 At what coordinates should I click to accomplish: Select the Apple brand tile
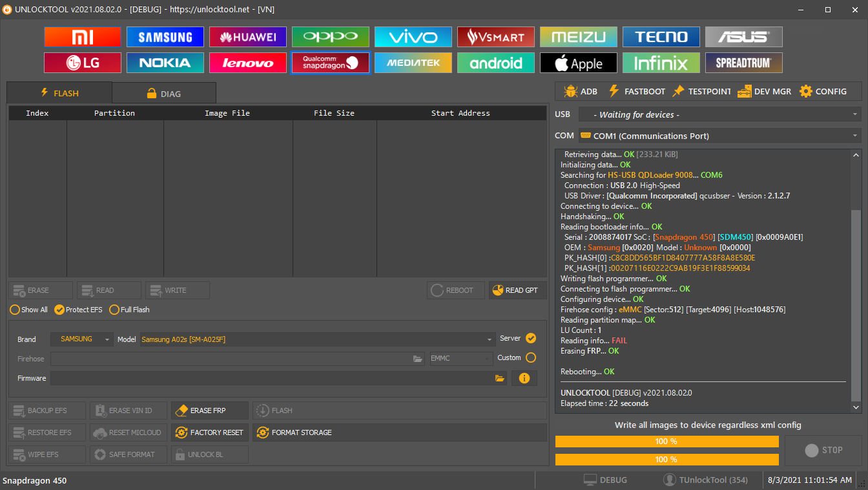coord(579,63)
